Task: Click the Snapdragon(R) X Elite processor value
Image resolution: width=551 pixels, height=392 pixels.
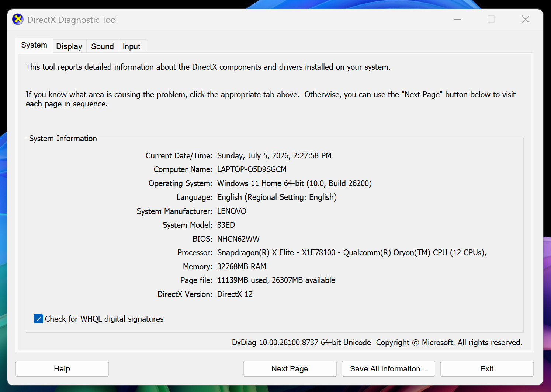Action: (x=352, y=253)
